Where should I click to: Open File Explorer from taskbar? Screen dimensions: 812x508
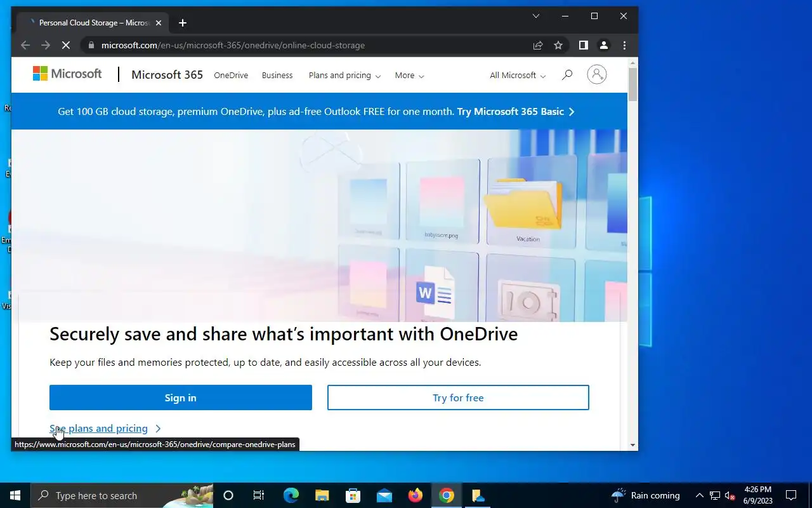(322, 495)
